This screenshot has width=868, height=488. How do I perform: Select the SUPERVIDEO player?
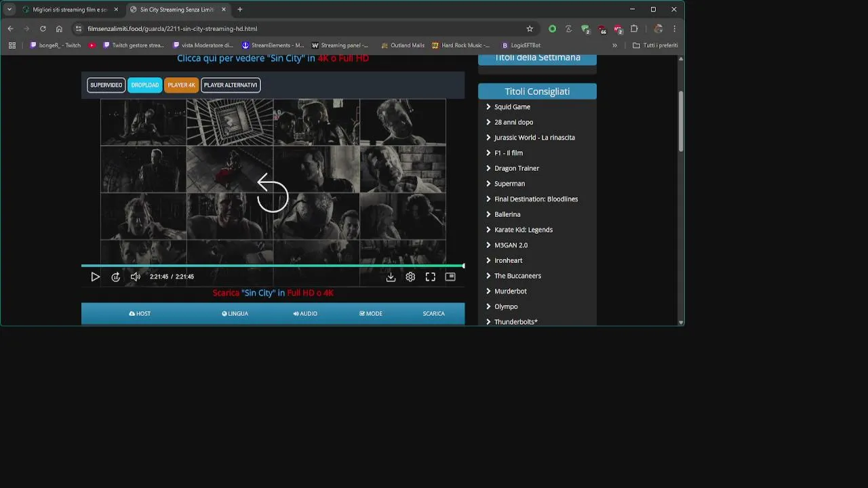coord(106,85)
